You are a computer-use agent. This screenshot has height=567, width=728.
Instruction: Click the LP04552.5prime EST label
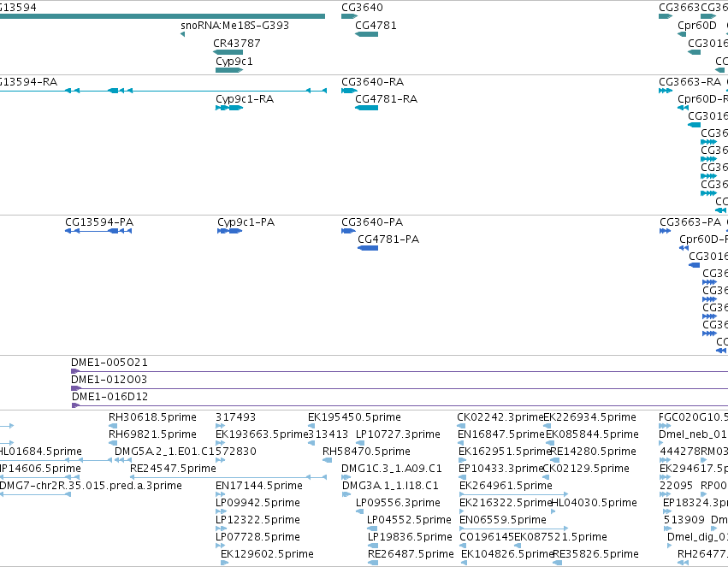pos(409,520)
